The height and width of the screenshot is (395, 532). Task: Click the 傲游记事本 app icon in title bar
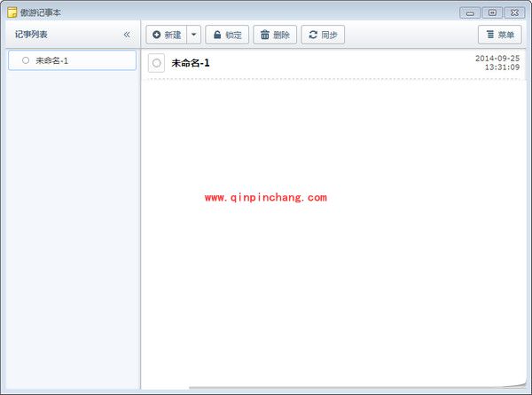(12, 12)
